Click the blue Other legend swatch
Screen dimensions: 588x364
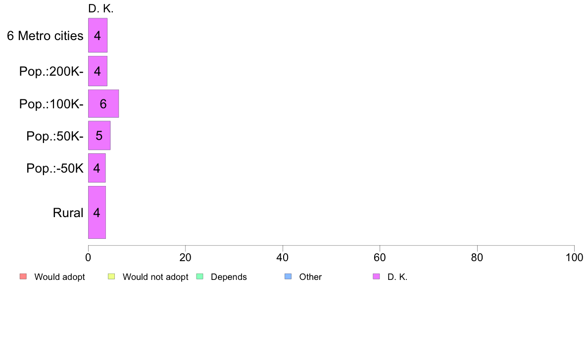tap(288, 276)
